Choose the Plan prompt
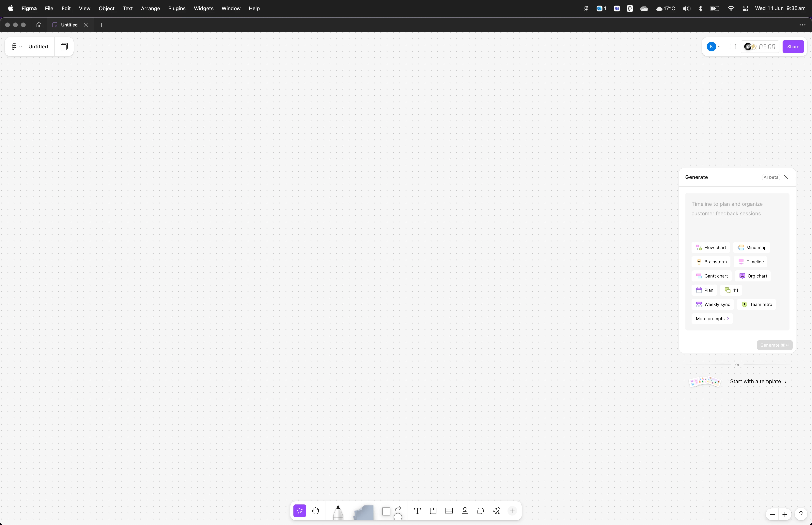The width and height of the screenshot is (812, 525). pyautogui.click(x=704, y=290)
